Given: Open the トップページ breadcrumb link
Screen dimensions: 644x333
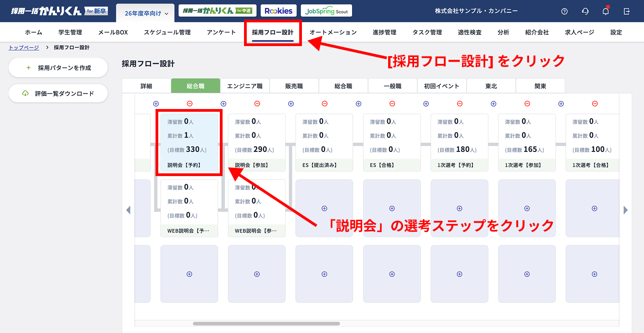Looking at the screenshot, I should [x=23, y=47].
